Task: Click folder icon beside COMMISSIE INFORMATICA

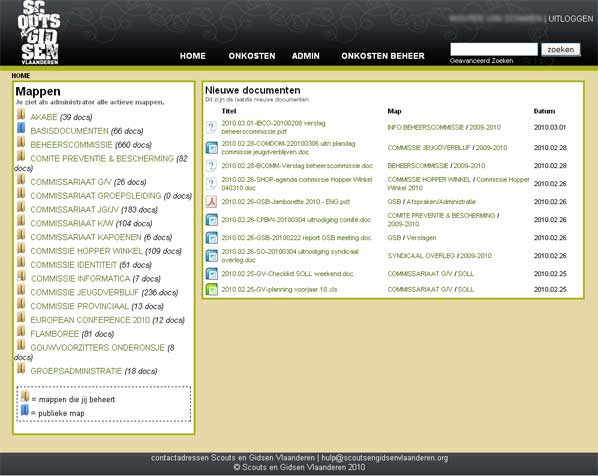Action: (22, 275)
